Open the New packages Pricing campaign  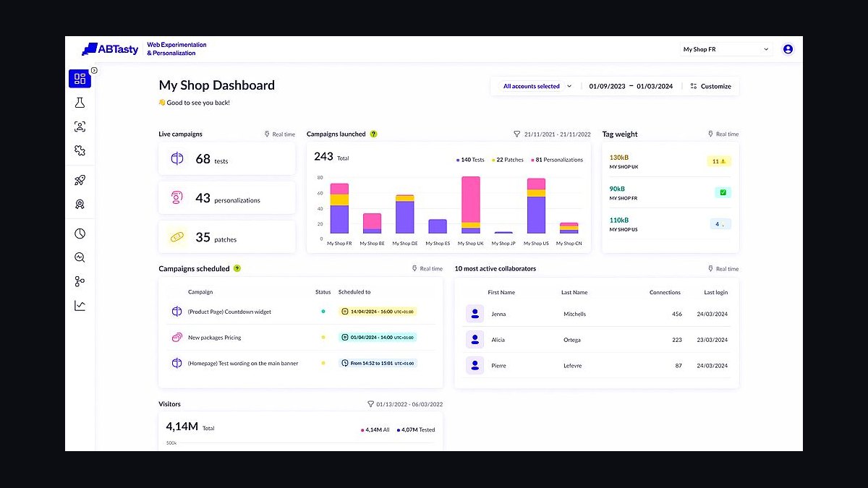pos(215,338)
